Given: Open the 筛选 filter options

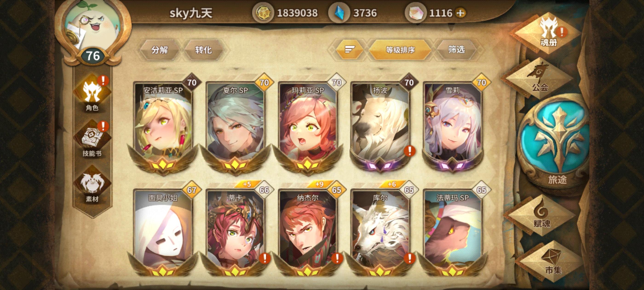Looking at the screenshot, I should pos(457,49).
